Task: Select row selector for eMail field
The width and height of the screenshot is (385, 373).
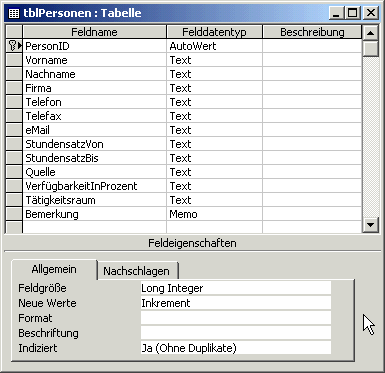Action: coord(14,130)
